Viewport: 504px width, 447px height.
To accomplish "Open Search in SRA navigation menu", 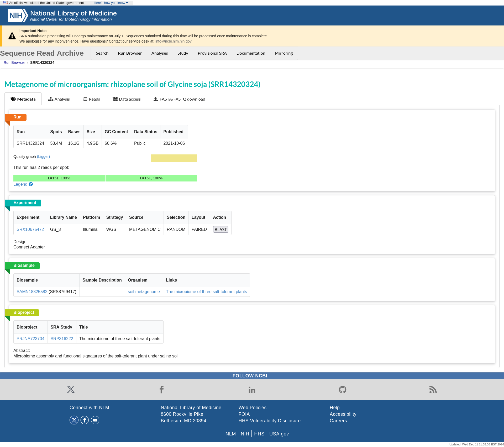I will 102,53.
